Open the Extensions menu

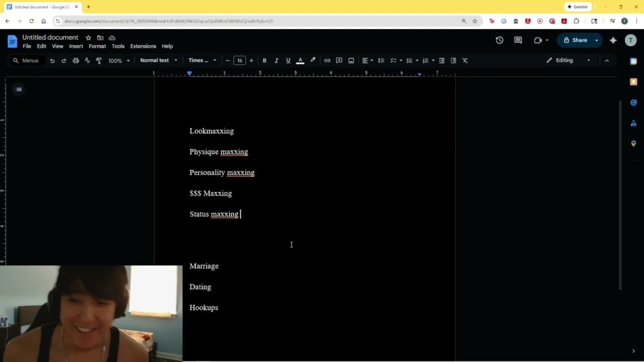(143, 46)
